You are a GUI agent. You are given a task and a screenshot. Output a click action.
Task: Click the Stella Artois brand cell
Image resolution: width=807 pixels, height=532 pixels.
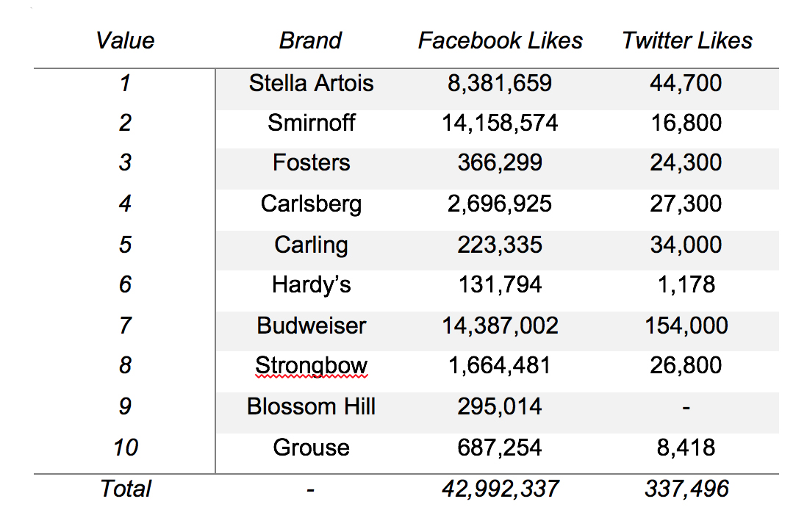pos(312,83)
